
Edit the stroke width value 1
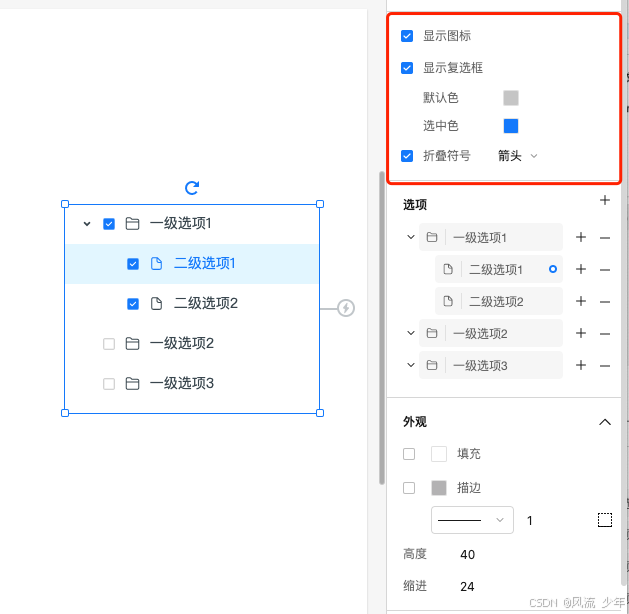tap(530, 521)
